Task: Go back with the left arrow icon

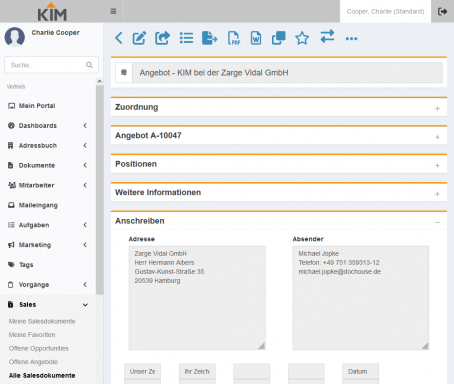Action: click(x=119, y=38)
